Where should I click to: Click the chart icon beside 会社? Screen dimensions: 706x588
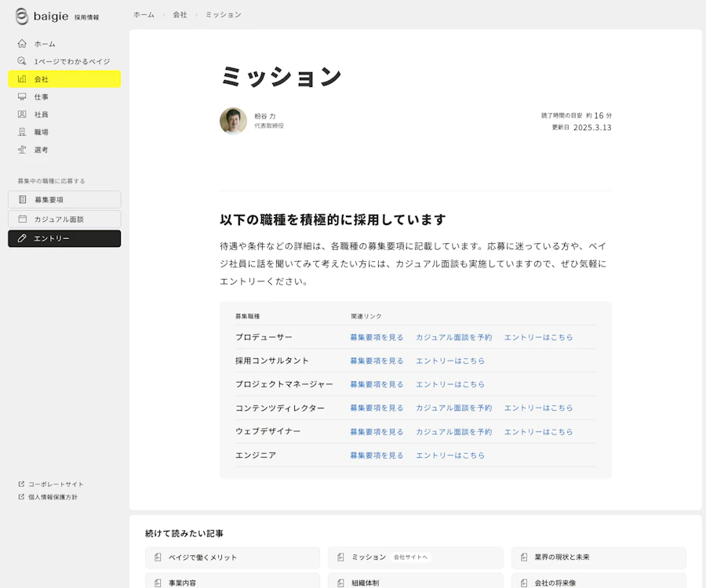pos(22,78)
